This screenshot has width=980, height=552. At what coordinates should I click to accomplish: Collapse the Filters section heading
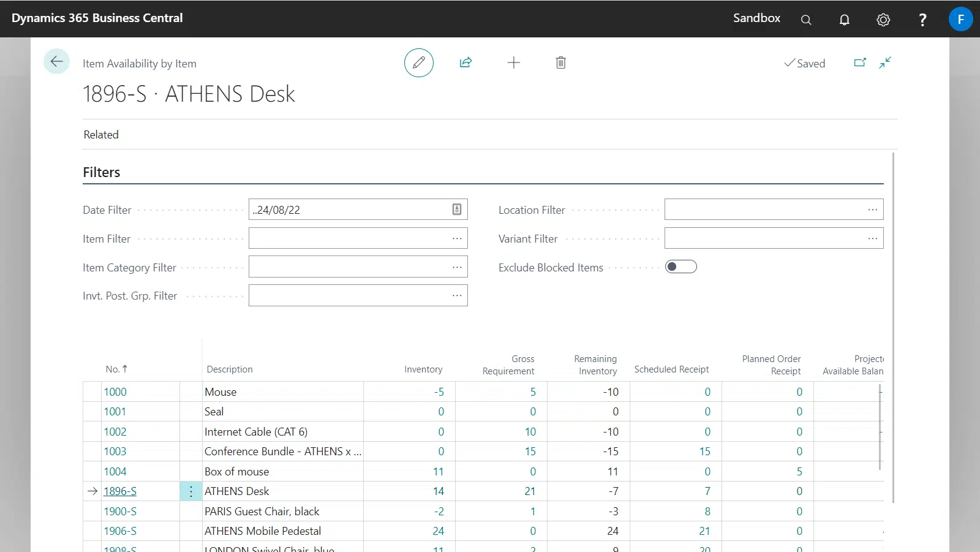tap(102, 172)
